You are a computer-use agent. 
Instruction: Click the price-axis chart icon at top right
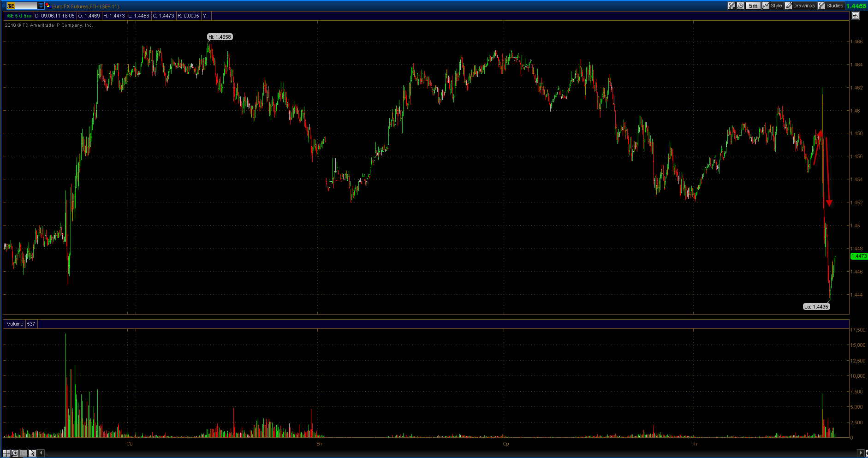point(856,15)
